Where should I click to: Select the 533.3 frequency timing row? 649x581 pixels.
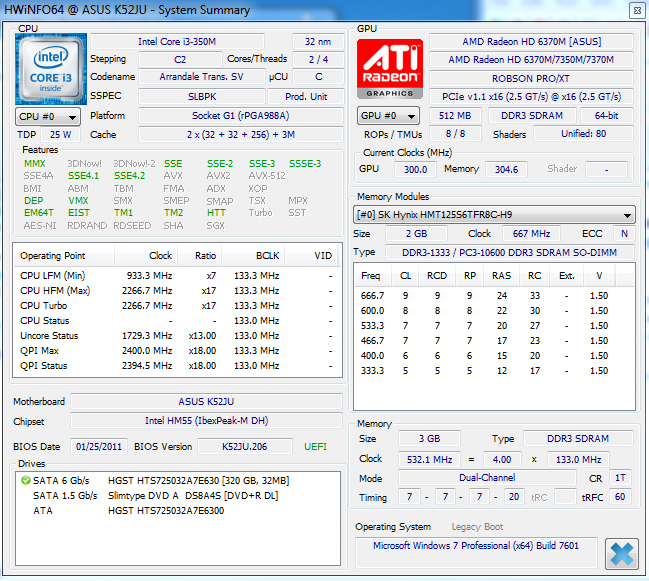click(x=494, y=326)
